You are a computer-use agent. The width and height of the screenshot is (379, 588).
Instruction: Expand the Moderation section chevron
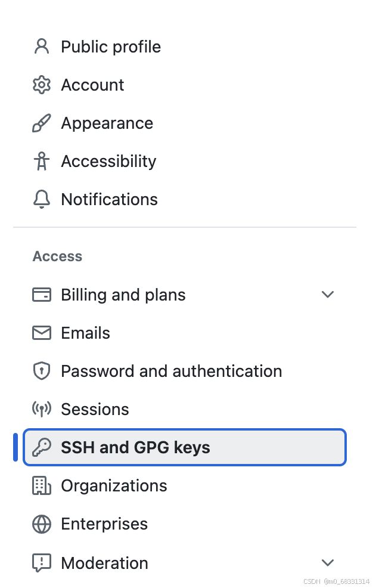(x=328, y=562)
